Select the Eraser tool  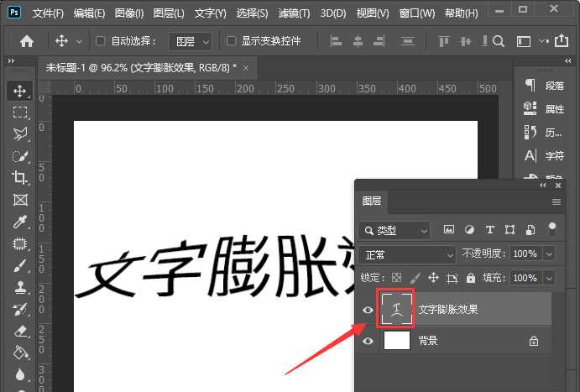[x=20, y=331]
